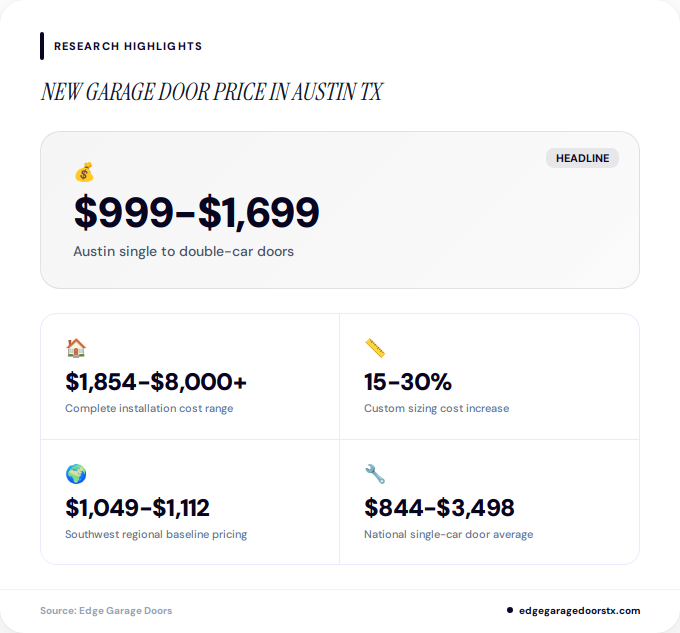The image size is (680, 633).
Task: Click the money bag icon
Action: tap(84, 173)
